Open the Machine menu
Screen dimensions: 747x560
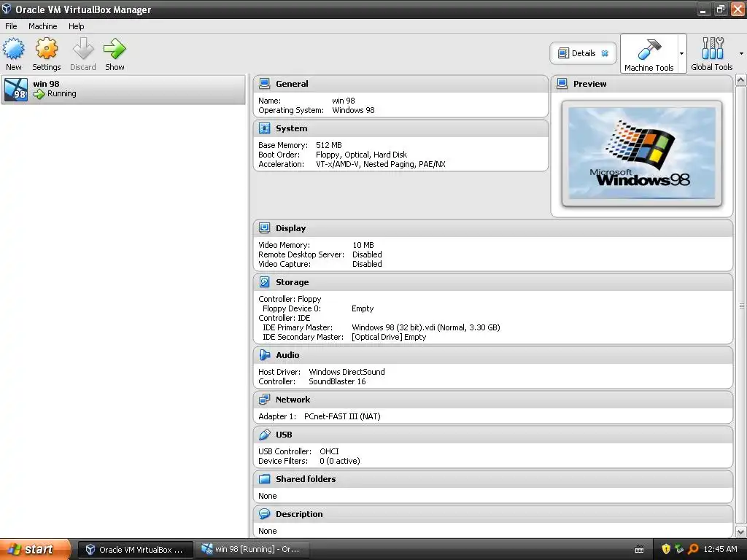tap(43, 26)
